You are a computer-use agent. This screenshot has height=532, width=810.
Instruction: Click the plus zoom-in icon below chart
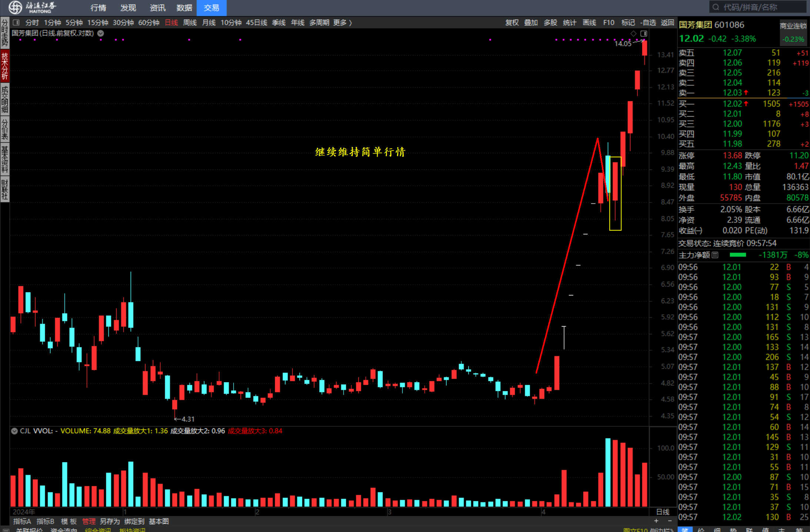656,521
